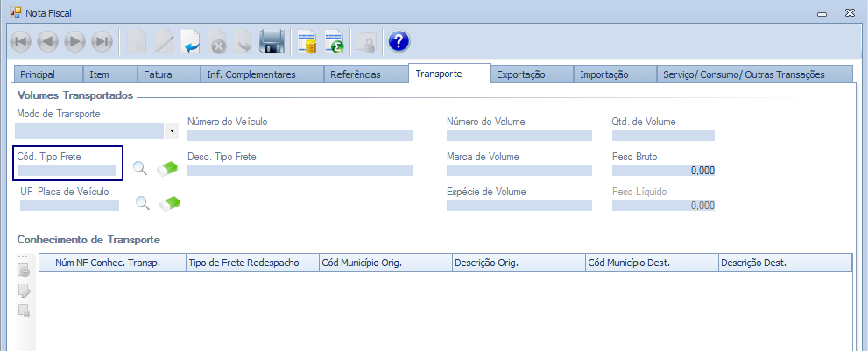Image resolution: width=868 pixels, height=351 pixels.
Task: Click the Qtd. de Volume field
Action: (663, 135)
